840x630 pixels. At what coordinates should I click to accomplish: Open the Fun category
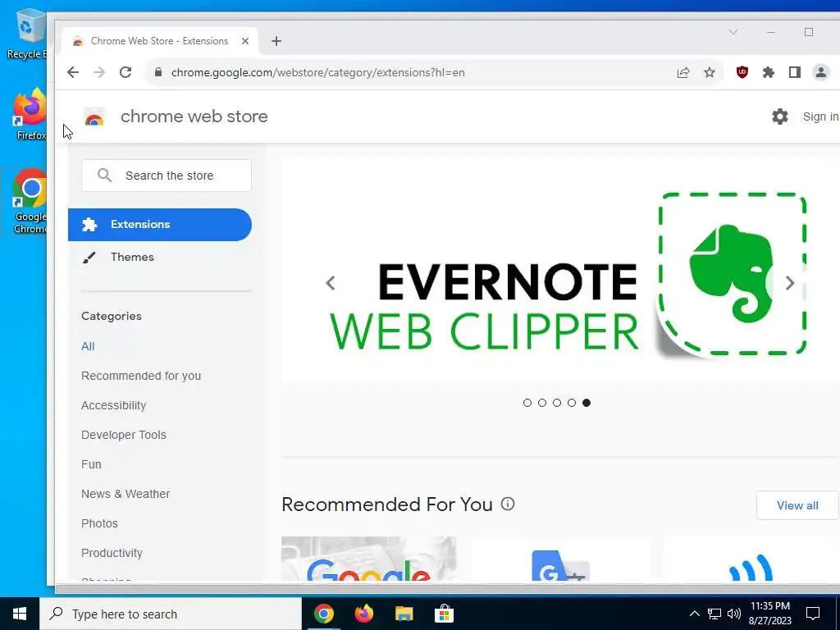tap(91, 464)
